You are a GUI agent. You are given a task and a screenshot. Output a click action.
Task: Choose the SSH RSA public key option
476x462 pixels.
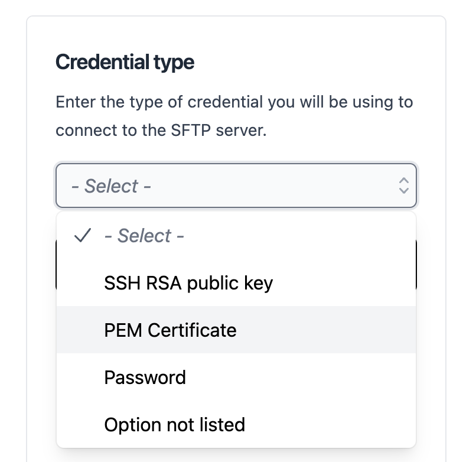(x=188, y=283)
